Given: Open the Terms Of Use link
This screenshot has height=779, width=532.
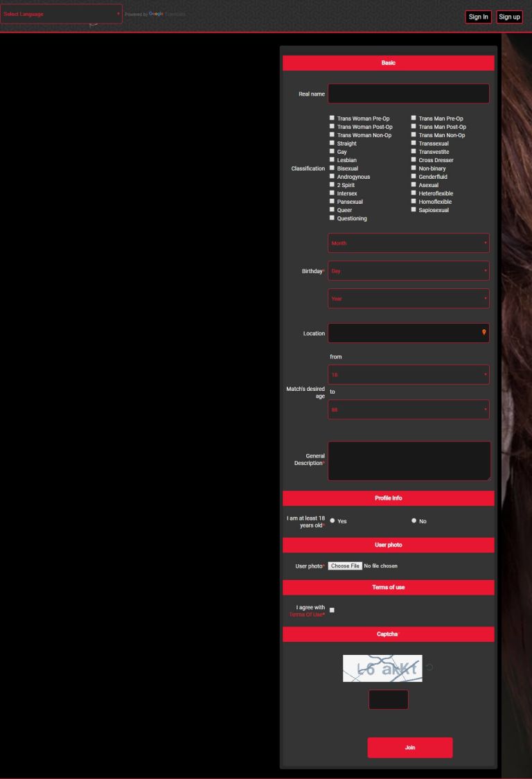Looking at the screenshot, I should click(307, 615).
